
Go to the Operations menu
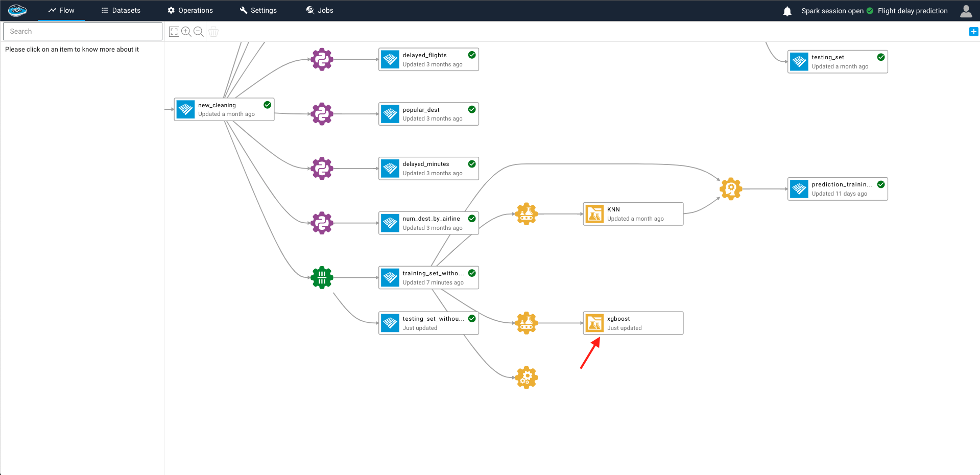[190, 10]
